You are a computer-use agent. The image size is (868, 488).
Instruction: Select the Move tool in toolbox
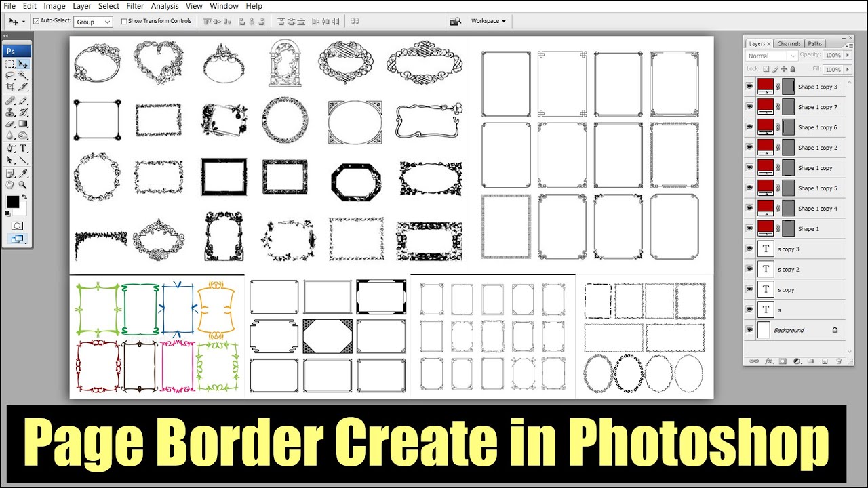pyautogui.click(x=23, y=64)
